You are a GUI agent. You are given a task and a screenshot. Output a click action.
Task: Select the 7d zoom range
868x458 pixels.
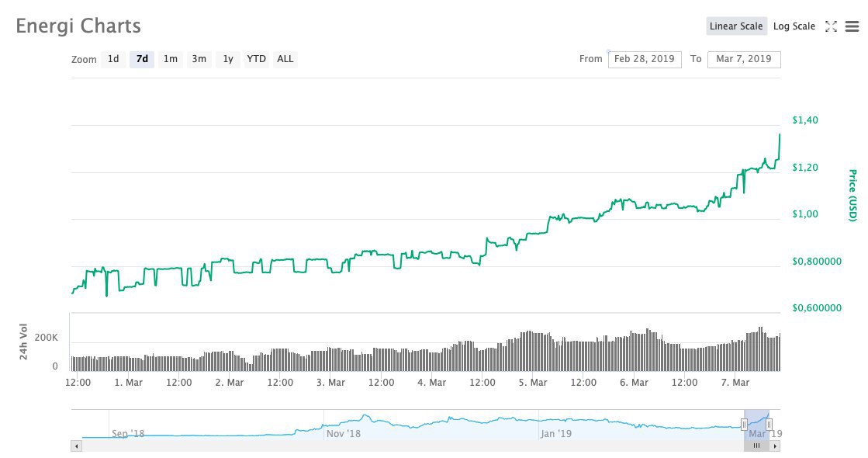[x=142, y=59]
